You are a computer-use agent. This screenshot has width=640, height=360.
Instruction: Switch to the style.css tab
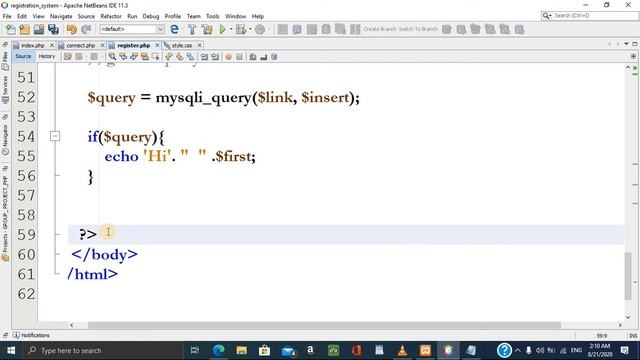coord(182,45)
